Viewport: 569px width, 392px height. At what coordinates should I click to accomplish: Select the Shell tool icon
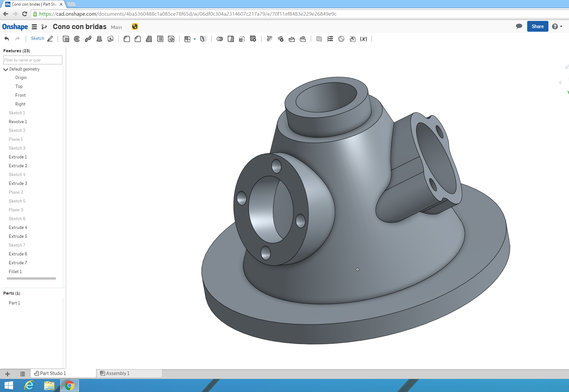coord(160,39)
